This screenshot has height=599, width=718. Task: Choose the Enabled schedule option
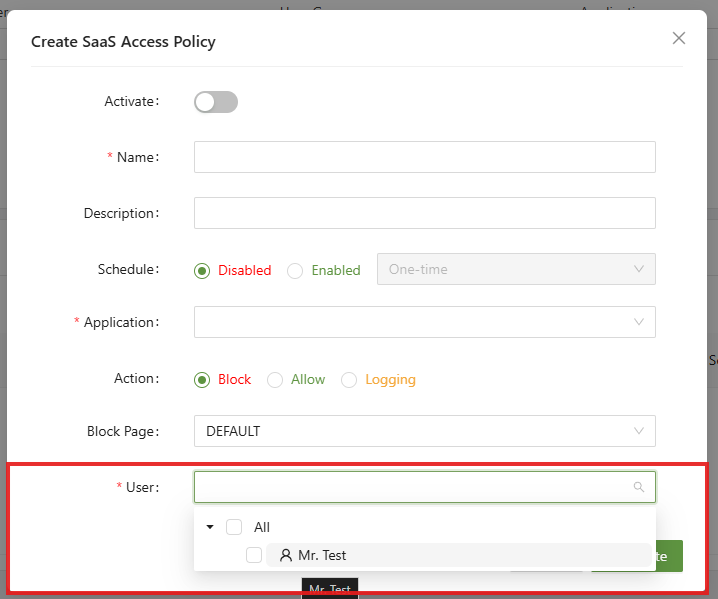pos(295,270)
